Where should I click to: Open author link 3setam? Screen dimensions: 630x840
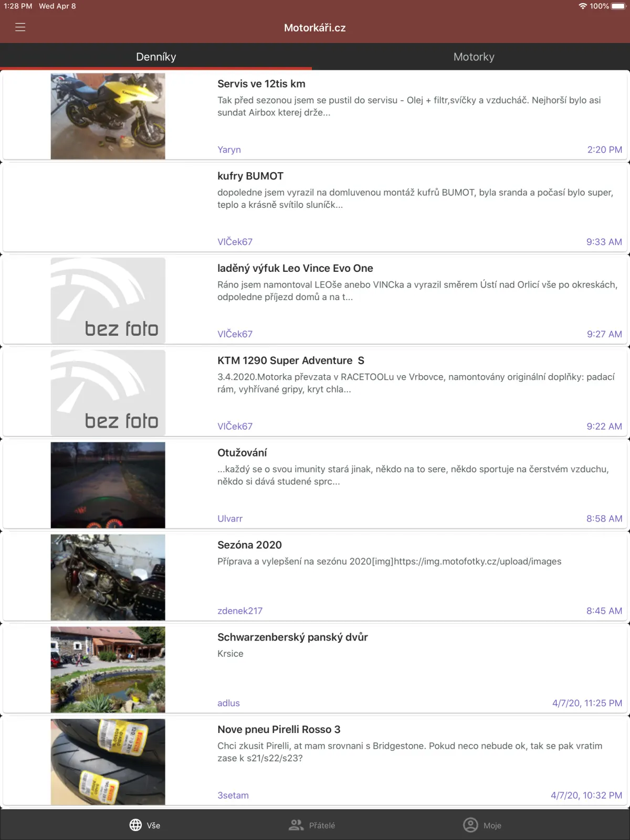coord(233,795)
